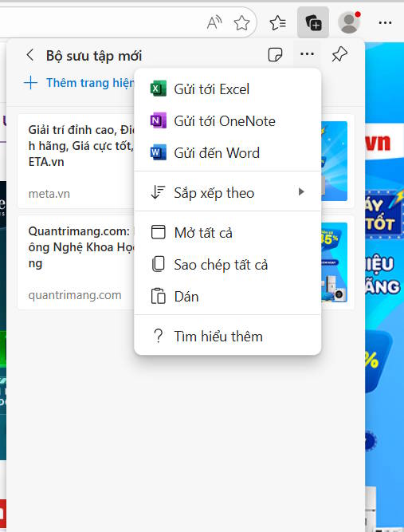Add a note to the collection
The image size is (404, 532).
[275, 54]
